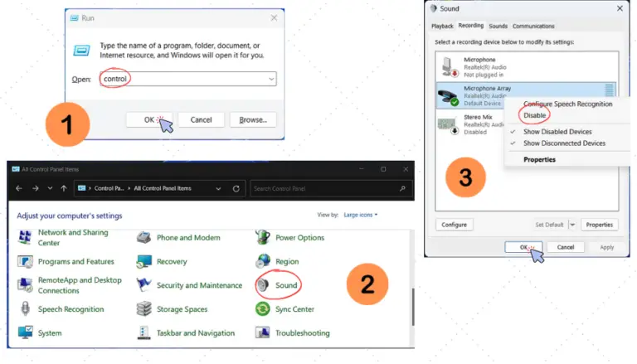
Task: Click OK in the Run dialog
Action: point(149,120)
